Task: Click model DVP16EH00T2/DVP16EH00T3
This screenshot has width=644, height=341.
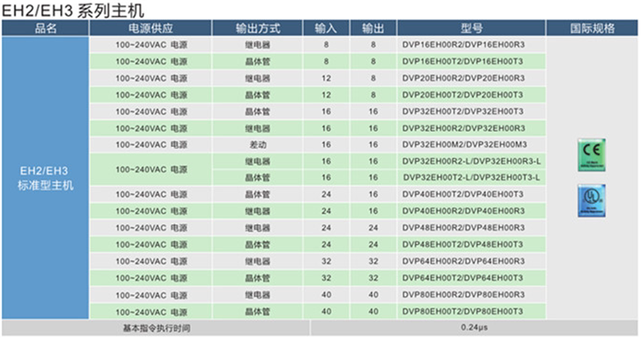Action: pyautogui.click(x=462, y=62)
